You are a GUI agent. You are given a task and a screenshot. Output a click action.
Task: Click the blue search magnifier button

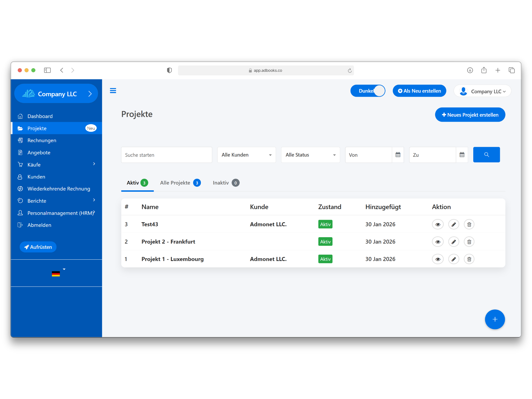[486, 155]
